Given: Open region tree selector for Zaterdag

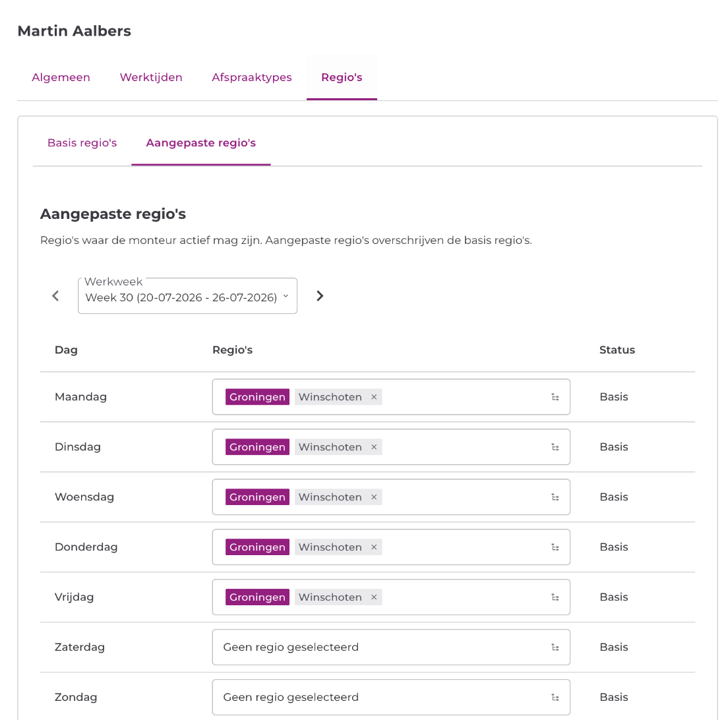Looking at the screenshot, I should [x=555, y=647].
